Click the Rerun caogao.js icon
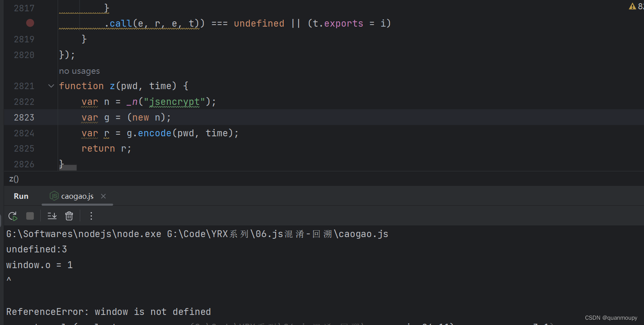644x325 pixels. [x=12, y=216]
